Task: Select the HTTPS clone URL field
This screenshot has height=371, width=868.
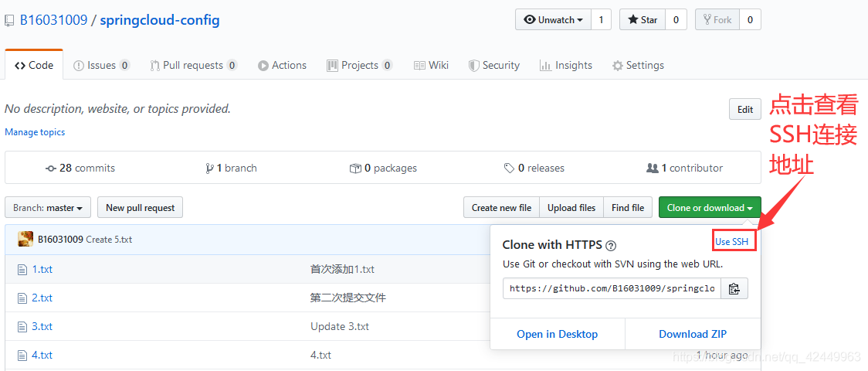Action: pos(612,289)
